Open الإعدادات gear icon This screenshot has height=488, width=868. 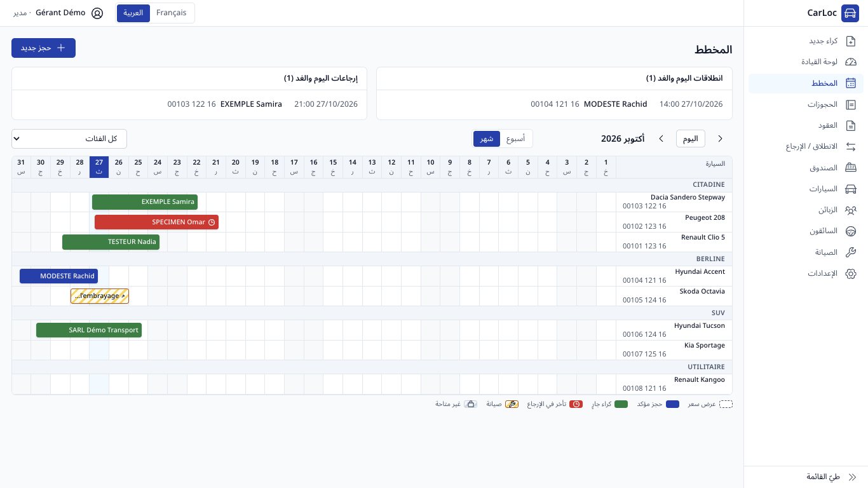click(851, 273)
